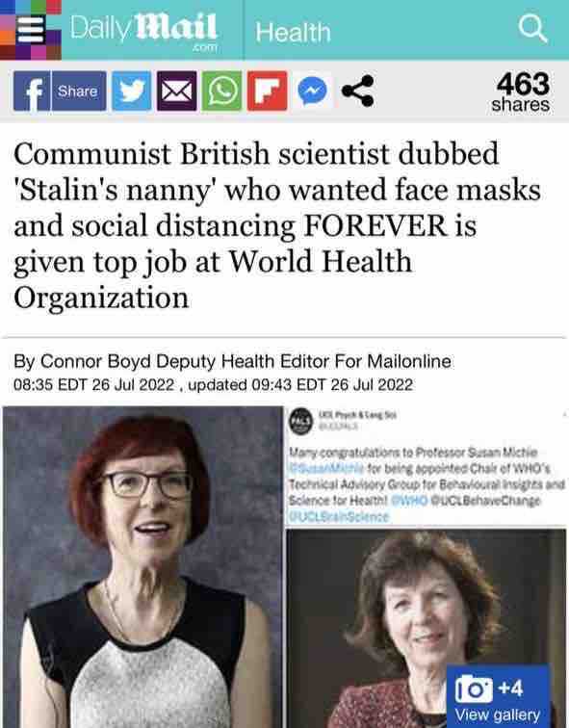Open the Health section tab

pos(293,33)
